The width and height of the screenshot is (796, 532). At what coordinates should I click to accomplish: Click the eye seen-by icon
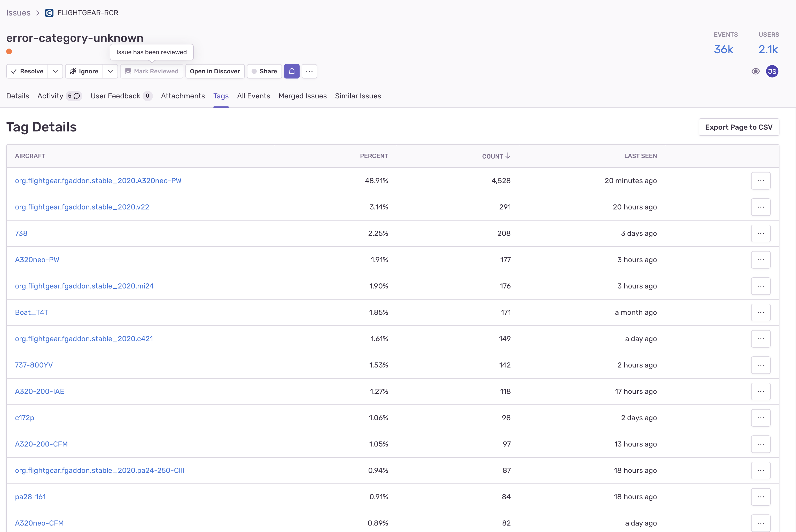tap(756, 71)
